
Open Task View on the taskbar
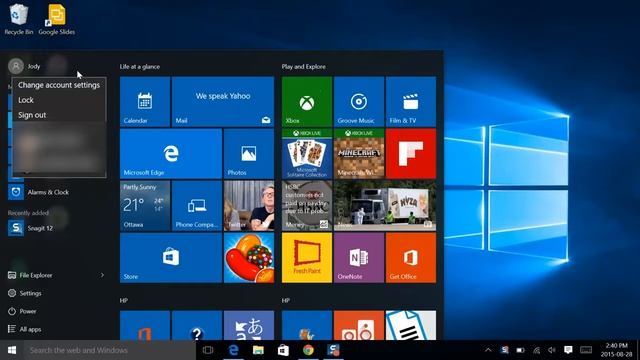pyautogui.click(x=208, y=350)
